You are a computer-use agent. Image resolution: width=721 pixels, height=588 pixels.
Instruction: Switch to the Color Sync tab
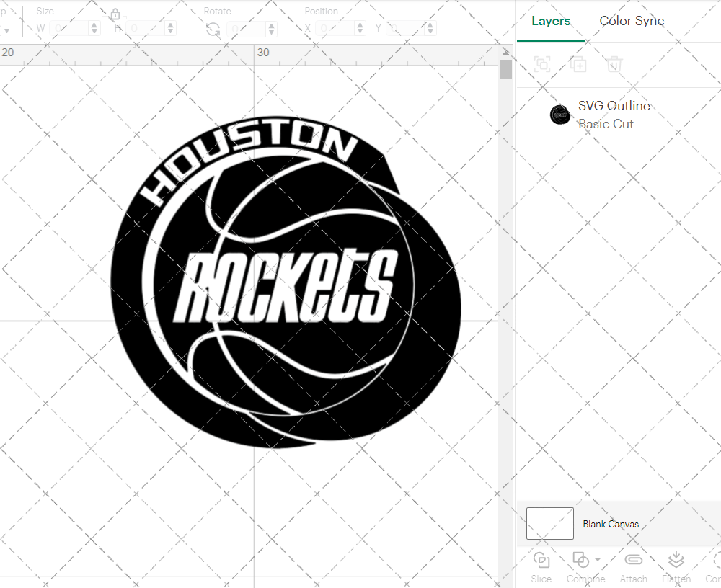(632, 21)
